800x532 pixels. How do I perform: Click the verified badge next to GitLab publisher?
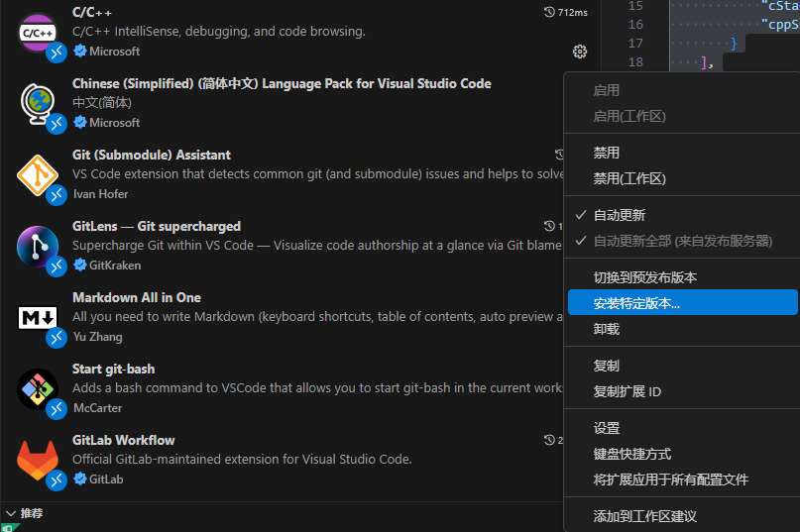pos(79,479)
